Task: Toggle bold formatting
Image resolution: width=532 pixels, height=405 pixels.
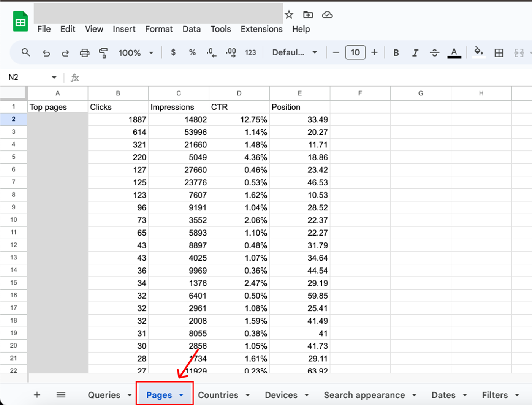Action: pyautogui.click(x=396, y=53)
